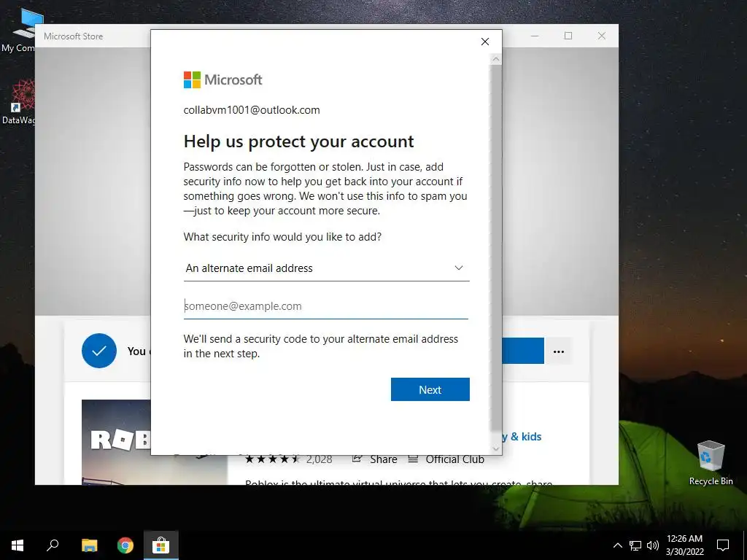The height and width of the screenshot is (560, 747).
Task: Open the clock showing 12:26 AM
Action: pos(684,545)
